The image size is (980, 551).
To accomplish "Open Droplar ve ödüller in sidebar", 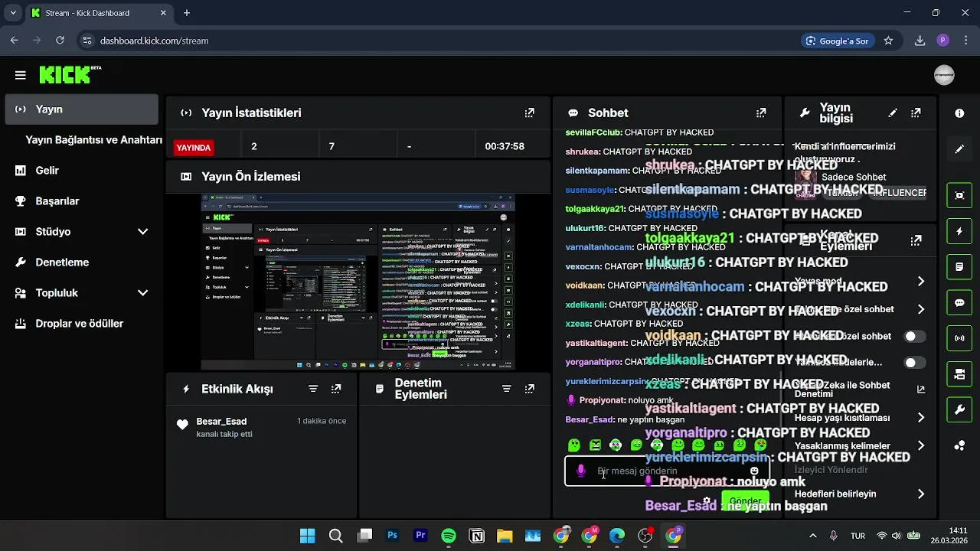I will coord(79,324).
